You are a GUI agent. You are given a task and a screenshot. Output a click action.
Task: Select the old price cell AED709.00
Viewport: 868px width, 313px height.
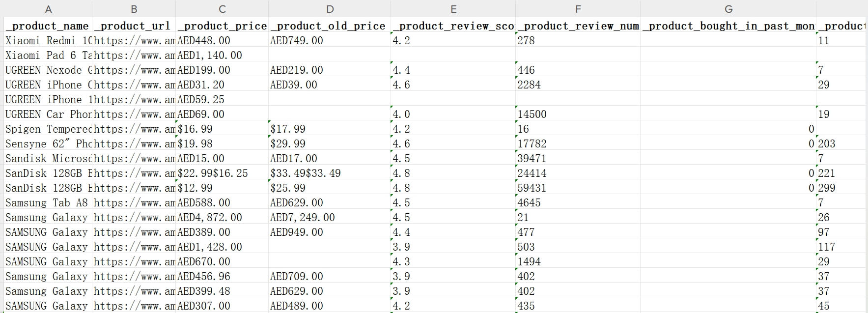[x=330, y=276]
